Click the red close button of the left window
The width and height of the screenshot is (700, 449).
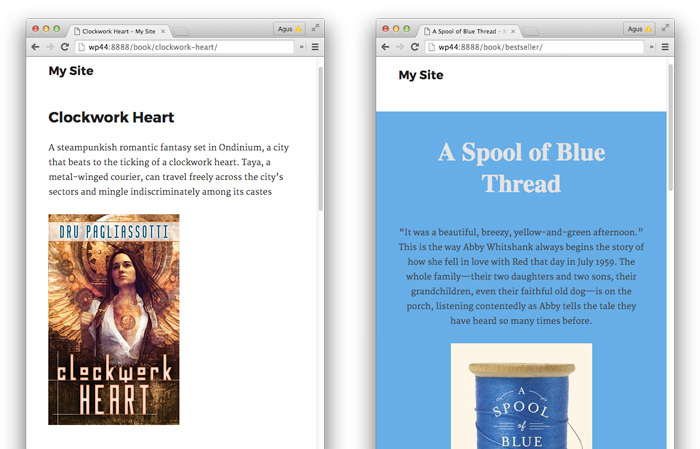35,29
